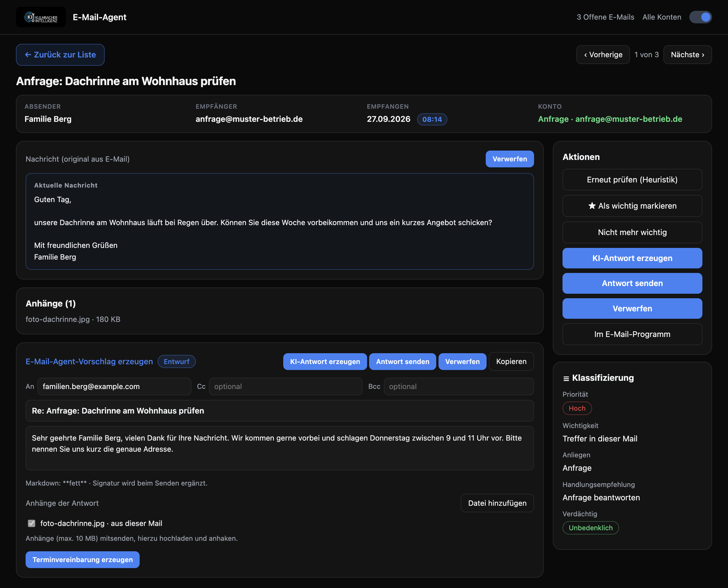
Task: Click Nicht mehr wichtig action
Action: tap(632, 232)
